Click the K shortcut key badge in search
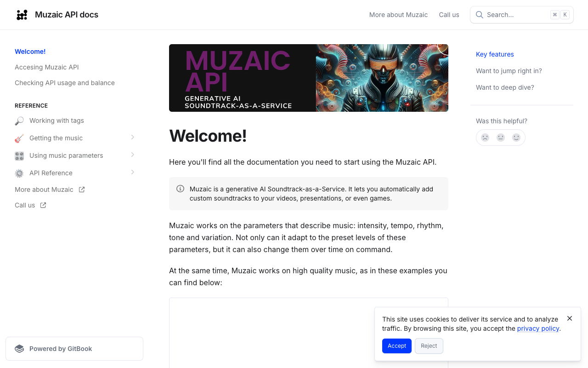588x368 pixels. tap(565, 15)
